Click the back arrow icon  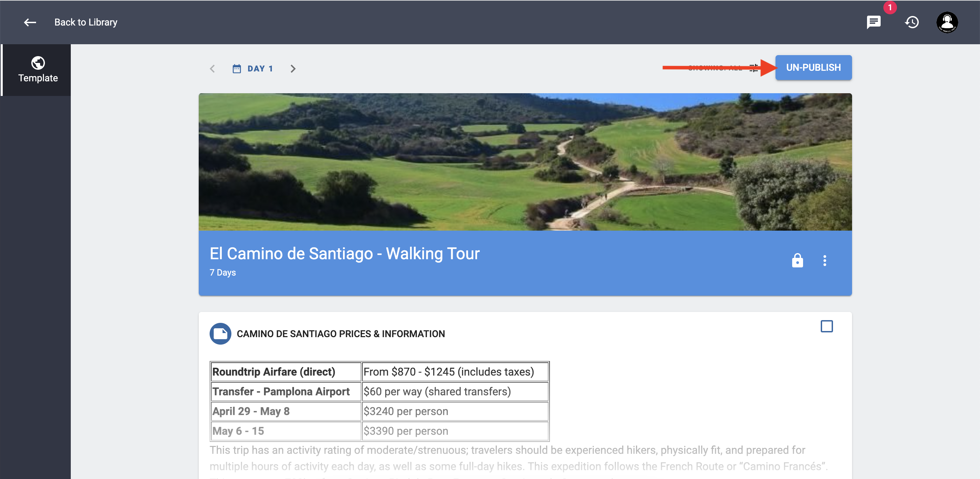pyautogui.click(x=30, y=22)
